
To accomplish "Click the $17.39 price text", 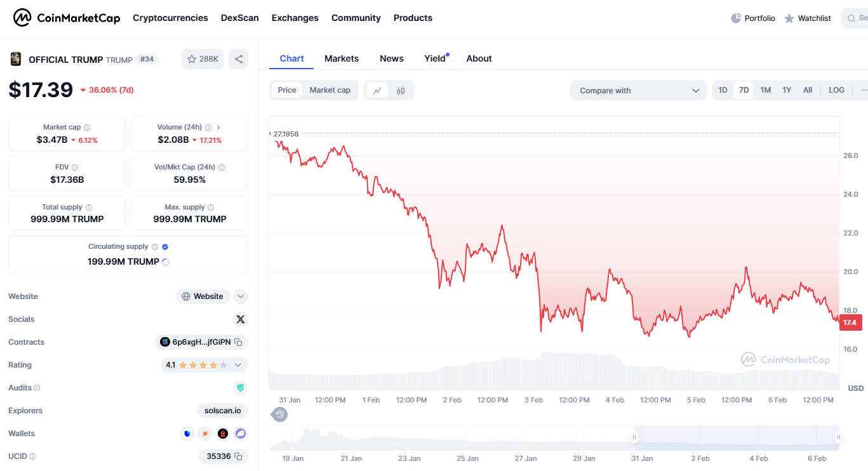I will coord(41,90).
